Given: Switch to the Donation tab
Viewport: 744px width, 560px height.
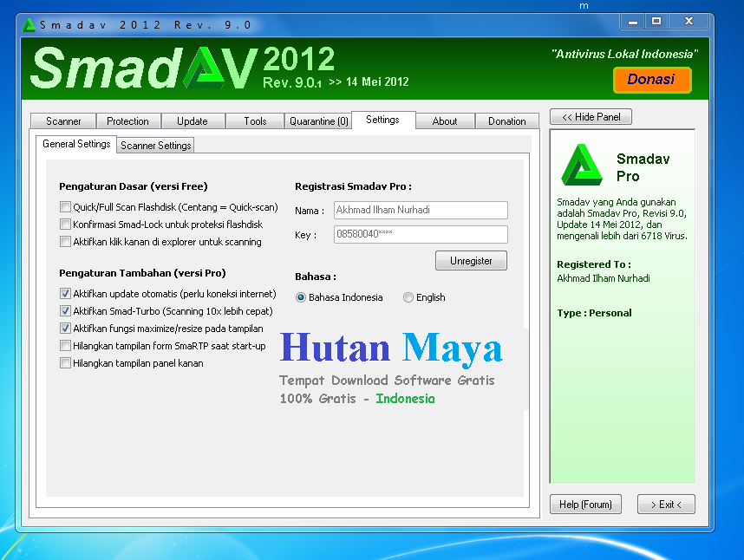Looking at the screenshot, I should tap(506, 121).
